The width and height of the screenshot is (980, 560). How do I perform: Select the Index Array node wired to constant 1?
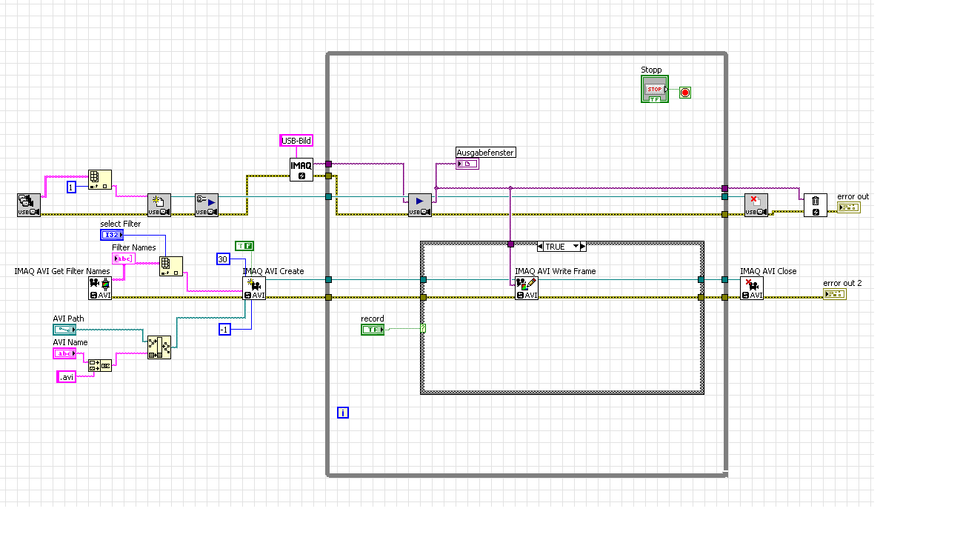coord(100,181)
